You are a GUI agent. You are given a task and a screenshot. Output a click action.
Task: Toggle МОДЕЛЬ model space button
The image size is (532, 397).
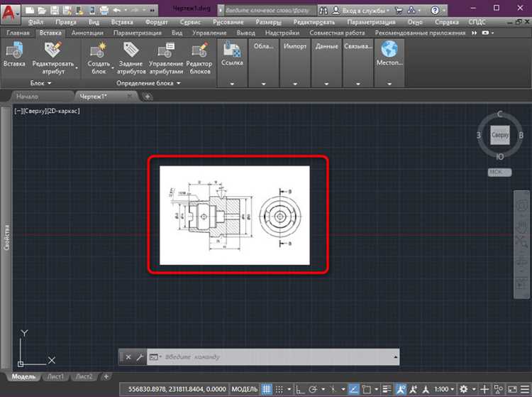244,389
